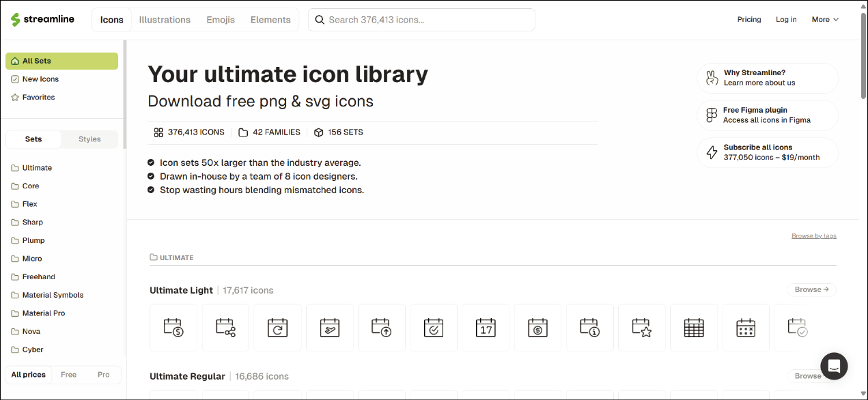Select the calendar refresh icon
Image resolution: width=868 pixels, height=400 pixels.
pos(277,328)
